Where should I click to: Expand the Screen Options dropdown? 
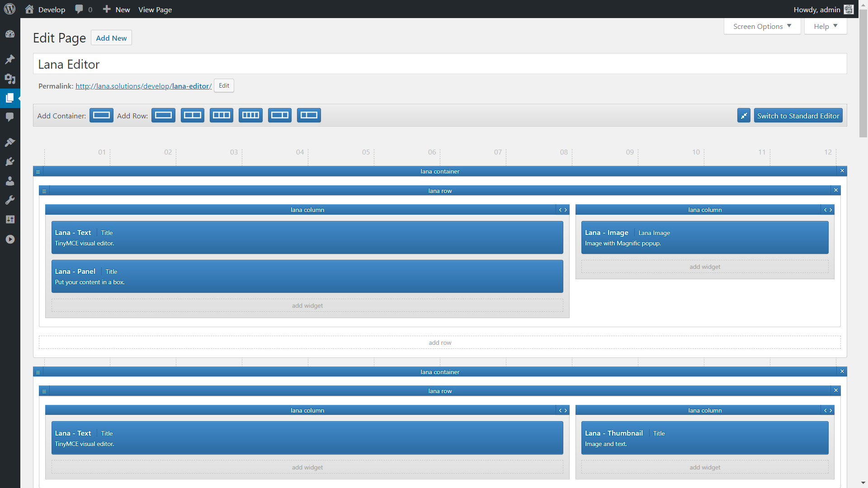(x=762, y=26)
